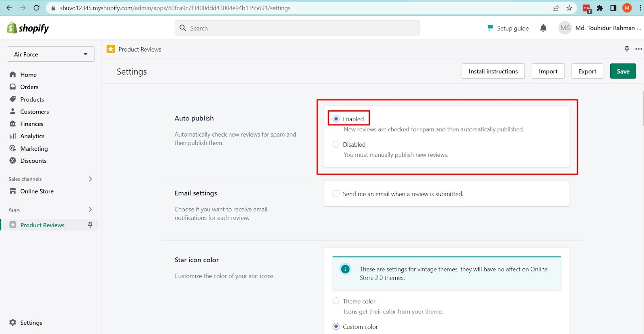Open Orders in the sidebar

click(x=29, y=87)
